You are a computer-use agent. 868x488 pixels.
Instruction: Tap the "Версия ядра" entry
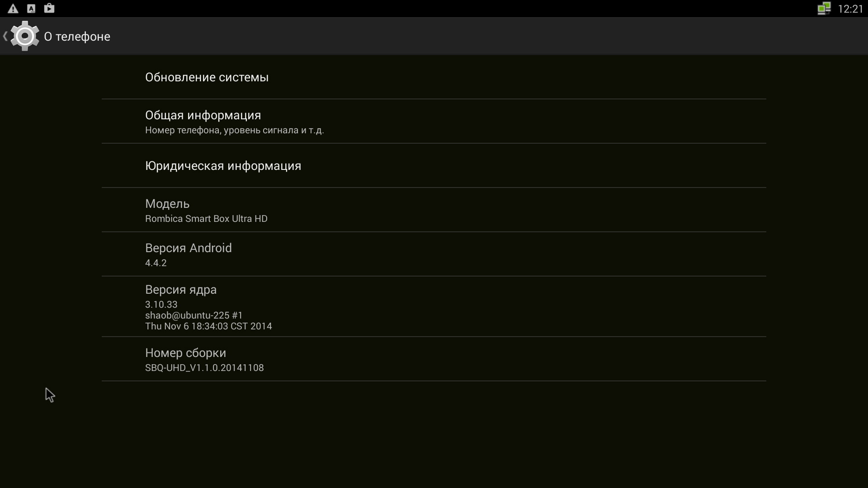[x=181, y=290]
